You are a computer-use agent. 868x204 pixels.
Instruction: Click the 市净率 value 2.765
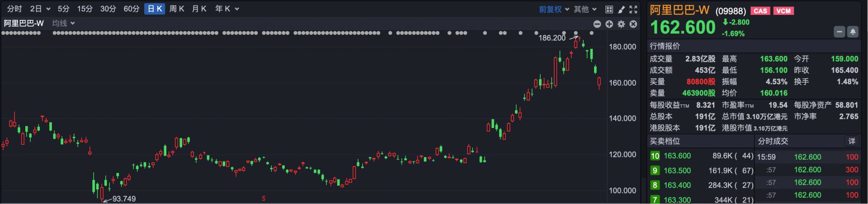tap(849, 116)
